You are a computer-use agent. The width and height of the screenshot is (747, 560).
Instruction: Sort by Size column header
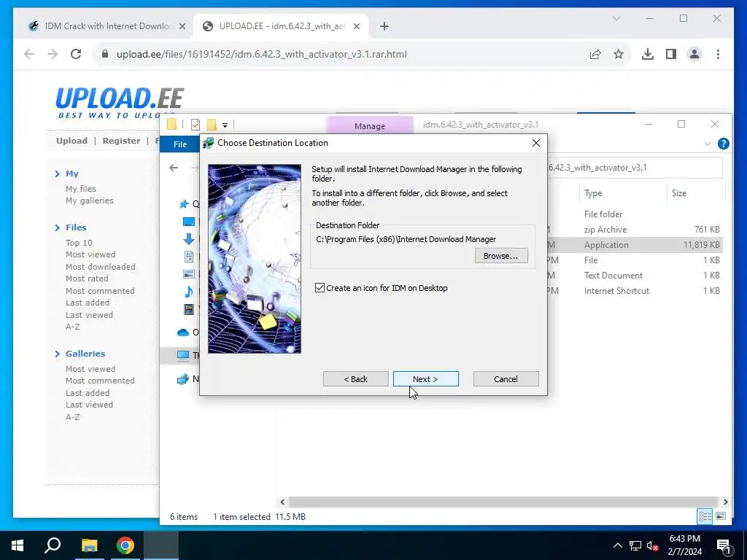679,192
